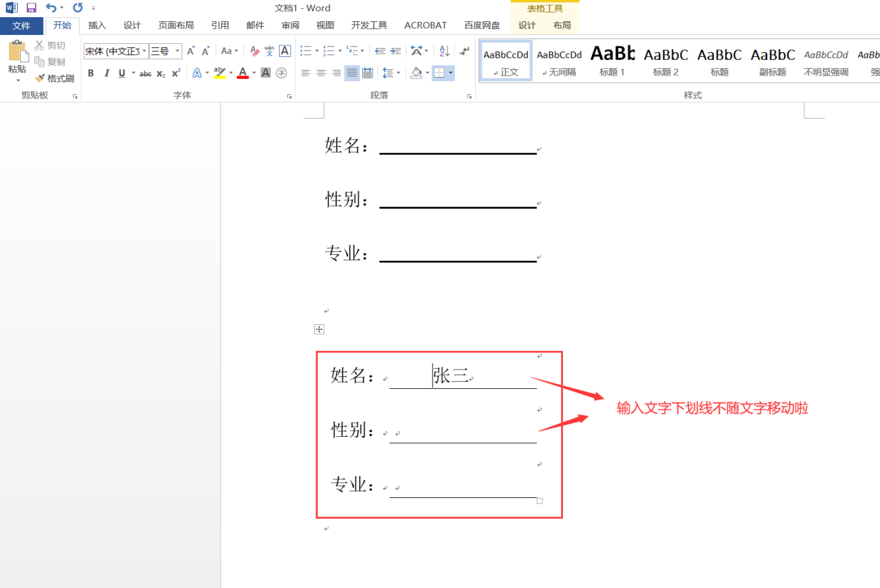Toggle Character Shading (gray A)

[265, 73]
